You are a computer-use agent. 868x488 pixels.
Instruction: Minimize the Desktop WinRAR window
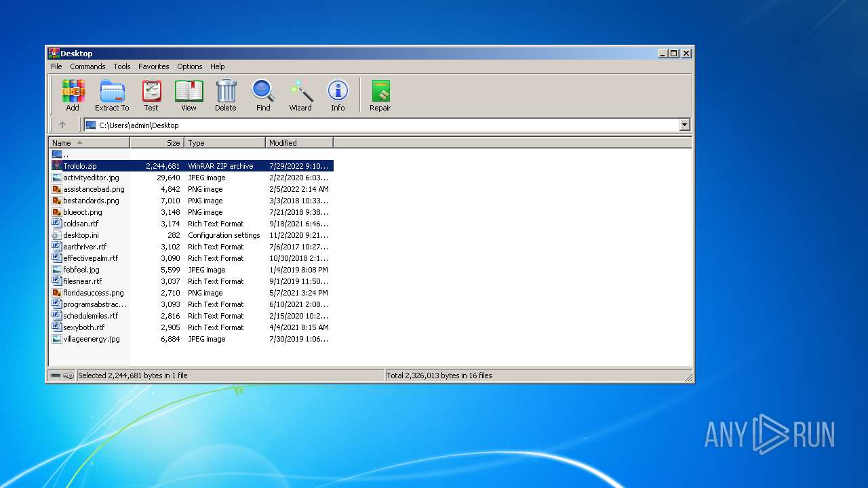tap(663, 53)
